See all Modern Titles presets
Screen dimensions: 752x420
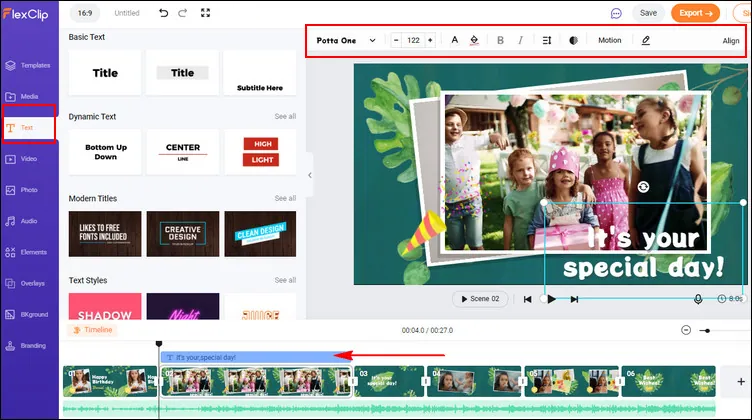(285, 198)
